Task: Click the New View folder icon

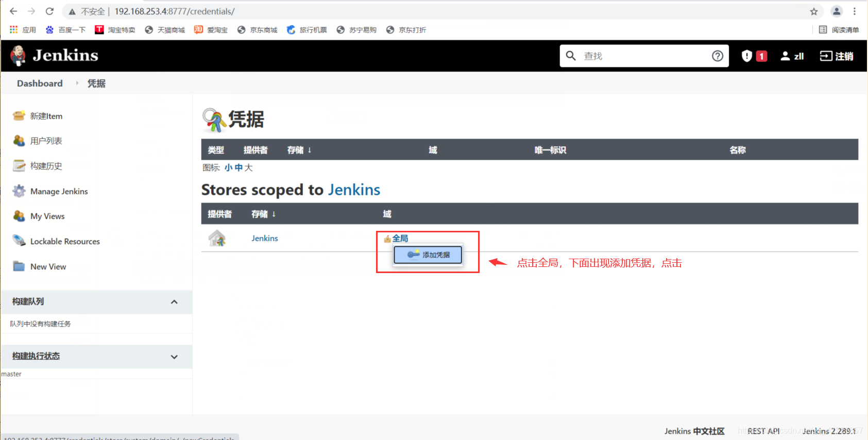Action: tap(19, 266)
